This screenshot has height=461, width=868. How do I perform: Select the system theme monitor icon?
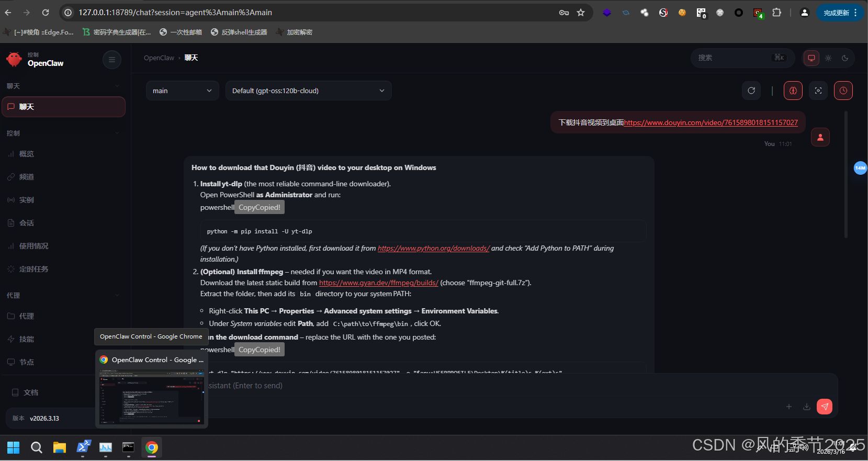[811, 58]
